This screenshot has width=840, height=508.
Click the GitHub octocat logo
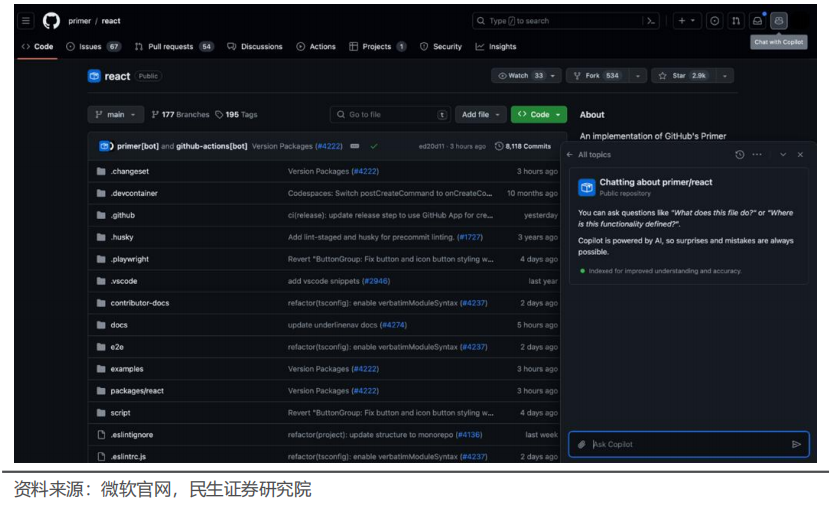[51, 21]
